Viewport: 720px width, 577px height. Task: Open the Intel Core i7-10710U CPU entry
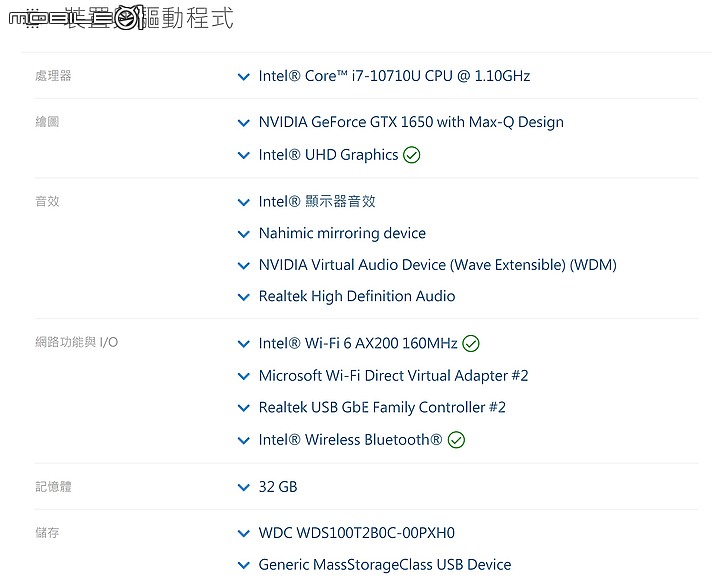click(x=394, y=76)
